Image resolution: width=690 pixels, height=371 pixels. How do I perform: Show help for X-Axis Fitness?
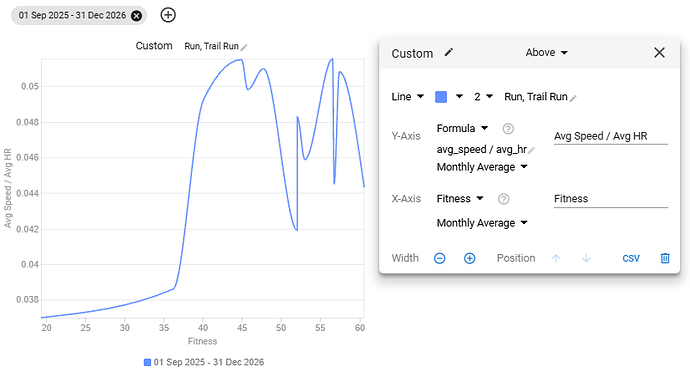coord(503,199)
